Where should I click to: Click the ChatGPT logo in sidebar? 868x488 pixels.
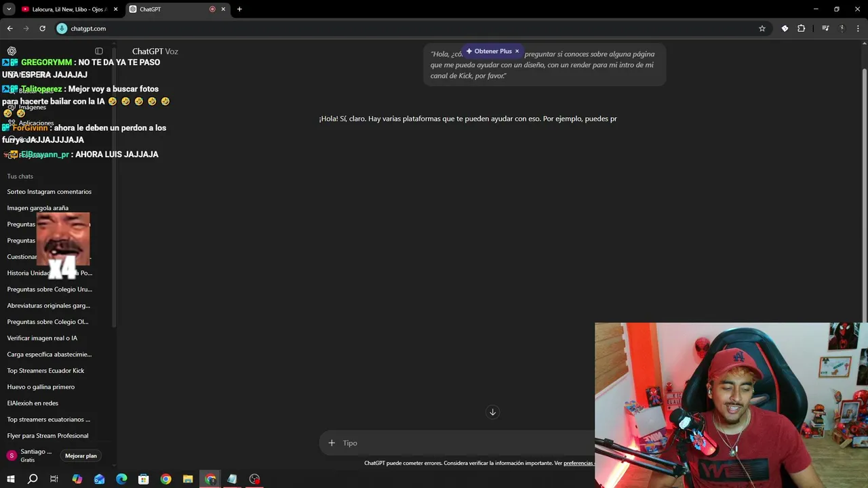(x=12, y=51)
